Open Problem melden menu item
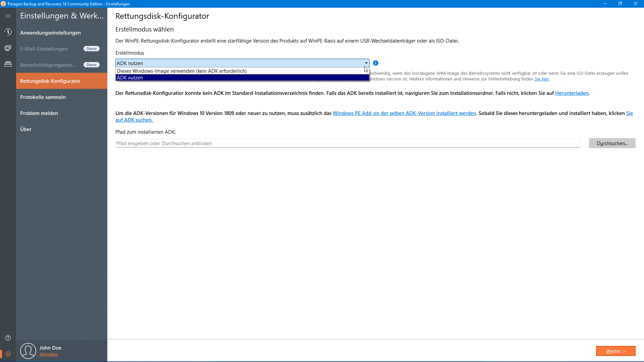 (x=39, y=113)
